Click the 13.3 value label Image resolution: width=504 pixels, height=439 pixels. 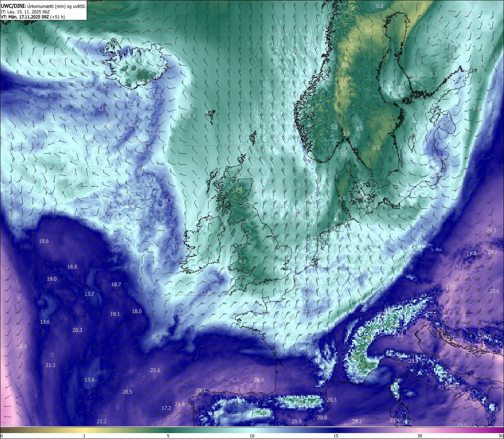coord(154,132)
